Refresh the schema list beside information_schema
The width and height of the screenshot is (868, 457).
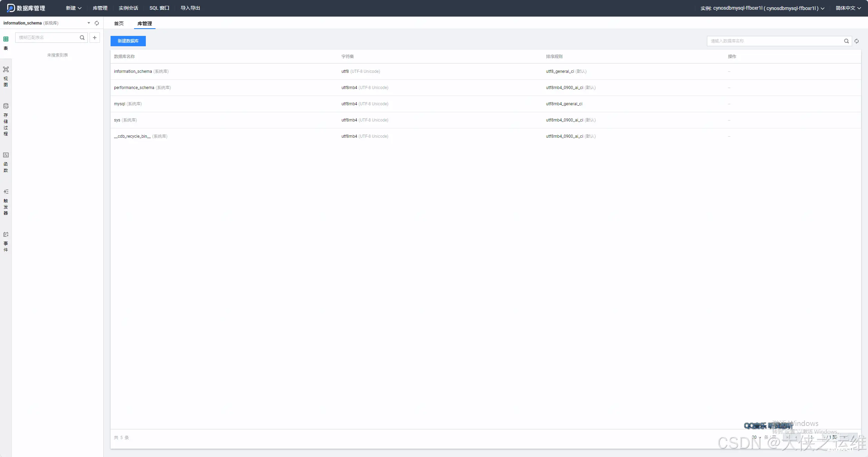97,23
